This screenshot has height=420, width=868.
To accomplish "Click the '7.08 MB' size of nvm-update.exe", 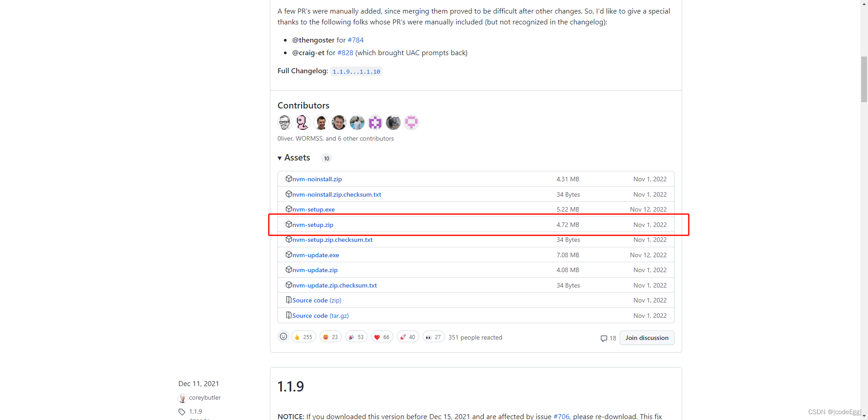I will click(568, 255).
